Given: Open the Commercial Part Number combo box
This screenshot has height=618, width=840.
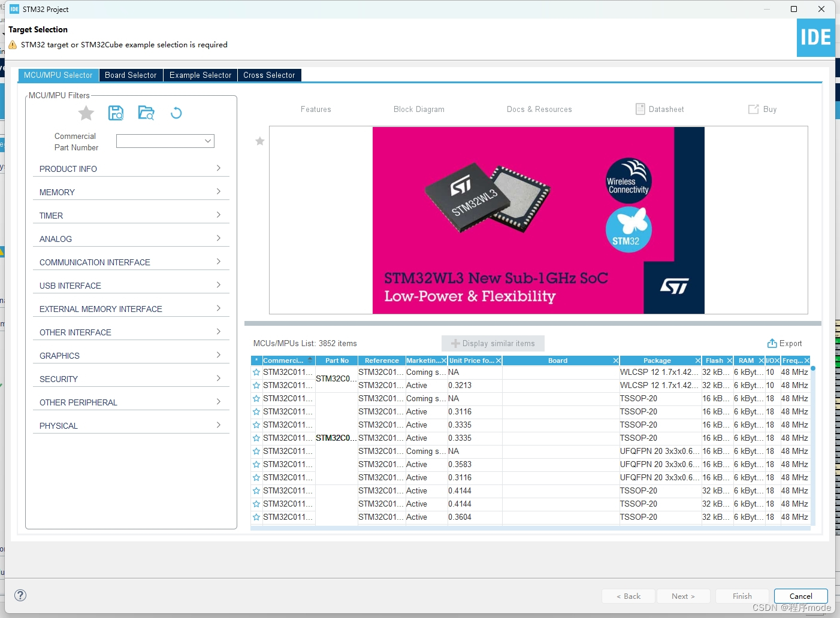Looking at the screenshot, I should click(x=165, y=141).
